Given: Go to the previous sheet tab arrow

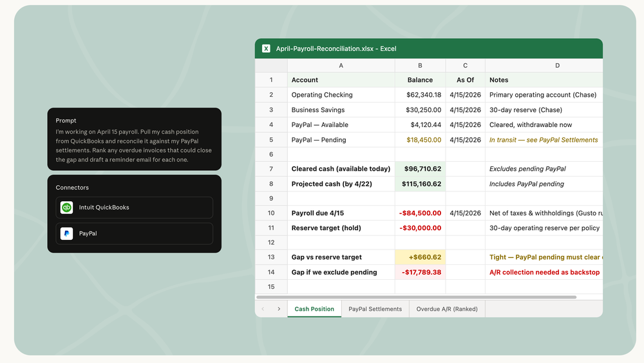Looking at the screenshot, I should (263, 309).
